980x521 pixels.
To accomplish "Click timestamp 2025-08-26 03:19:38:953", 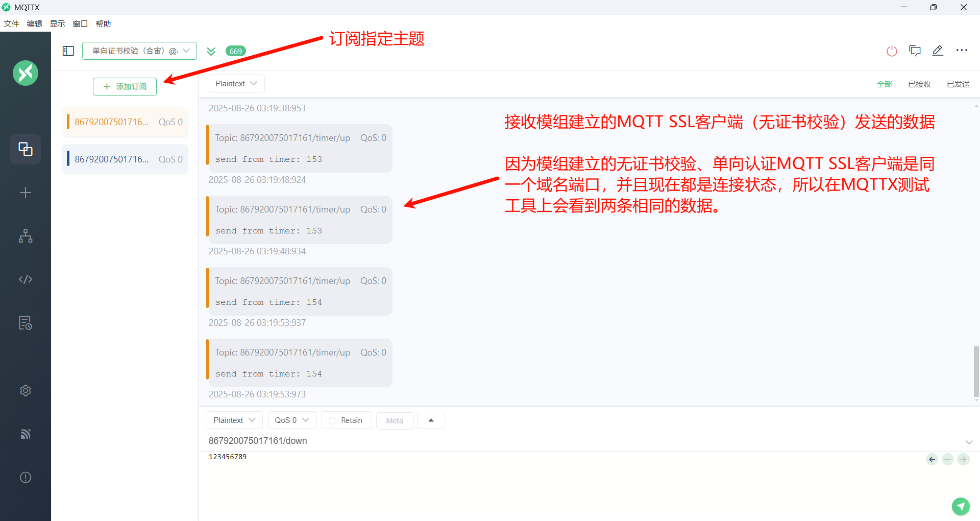I will 257,108.
